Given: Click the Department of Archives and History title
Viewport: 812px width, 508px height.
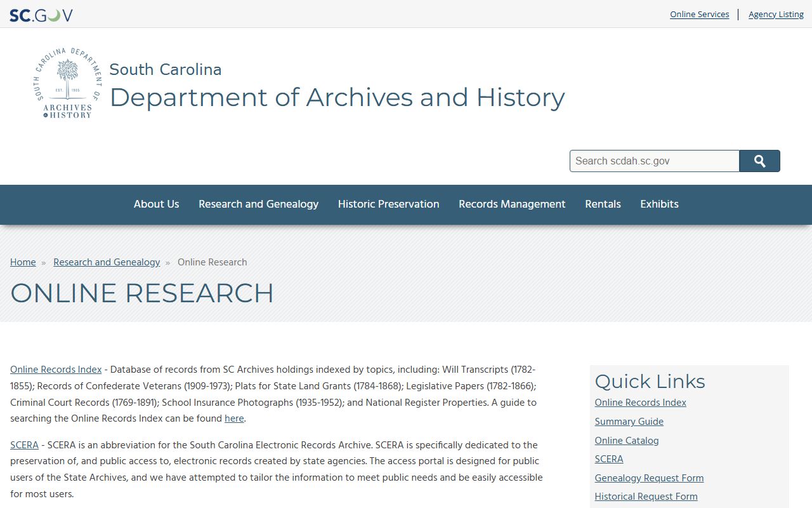Looking at the screenshot, I should (x=337, y=97).
